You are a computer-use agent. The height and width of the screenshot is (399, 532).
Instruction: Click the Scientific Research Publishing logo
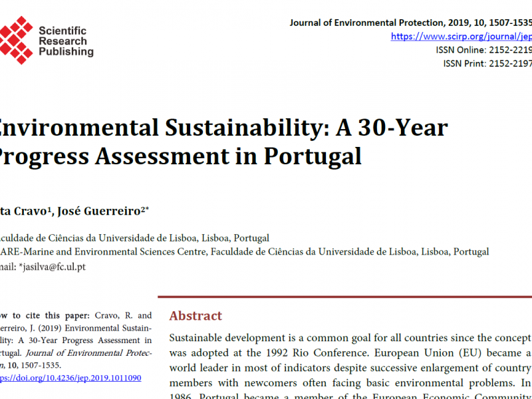pos(47,40)
